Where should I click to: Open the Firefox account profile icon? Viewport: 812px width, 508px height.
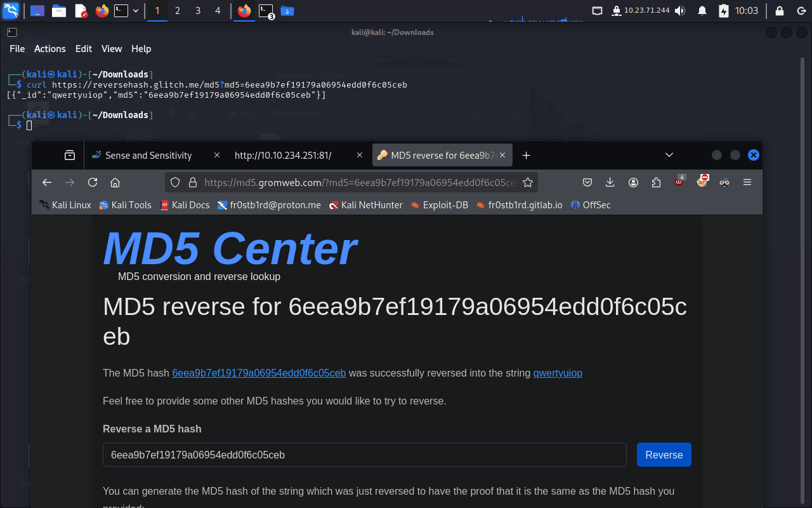coord(633,182)
